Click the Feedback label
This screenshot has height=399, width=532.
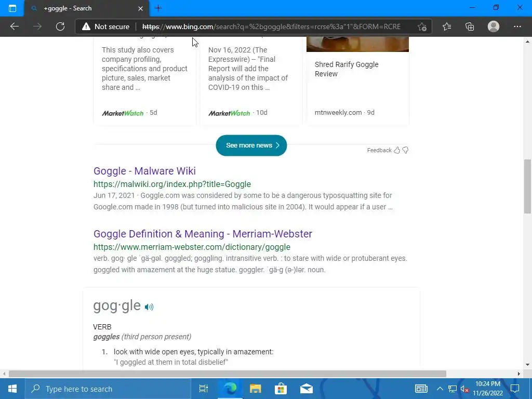tap(379, 150)
